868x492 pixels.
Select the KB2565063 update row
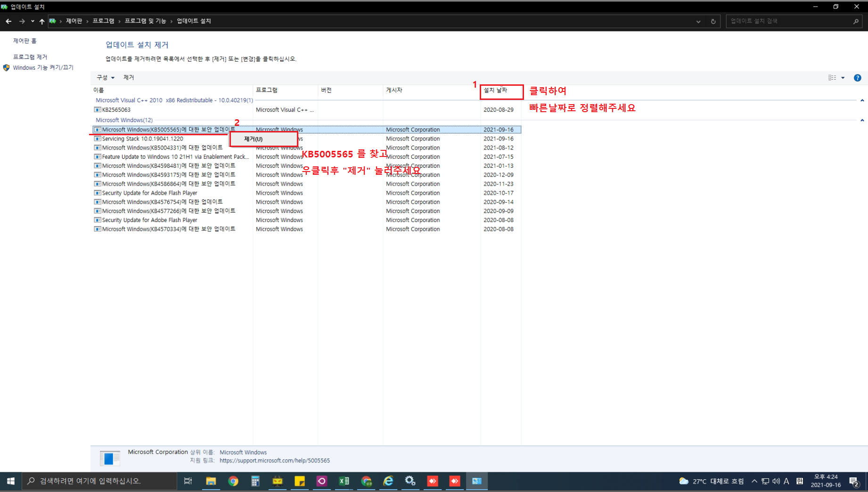tap(306, 110)
